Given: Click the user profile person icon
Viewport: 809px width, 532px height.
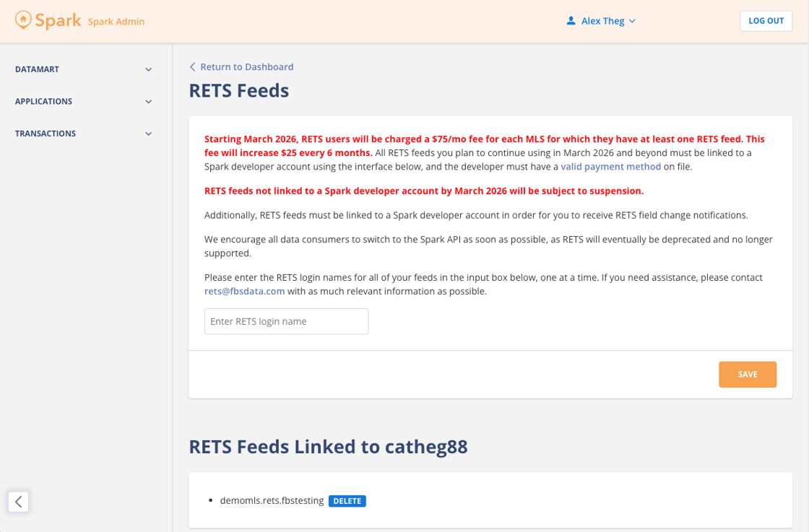Looking at the screenshot, I should [571, 21].
